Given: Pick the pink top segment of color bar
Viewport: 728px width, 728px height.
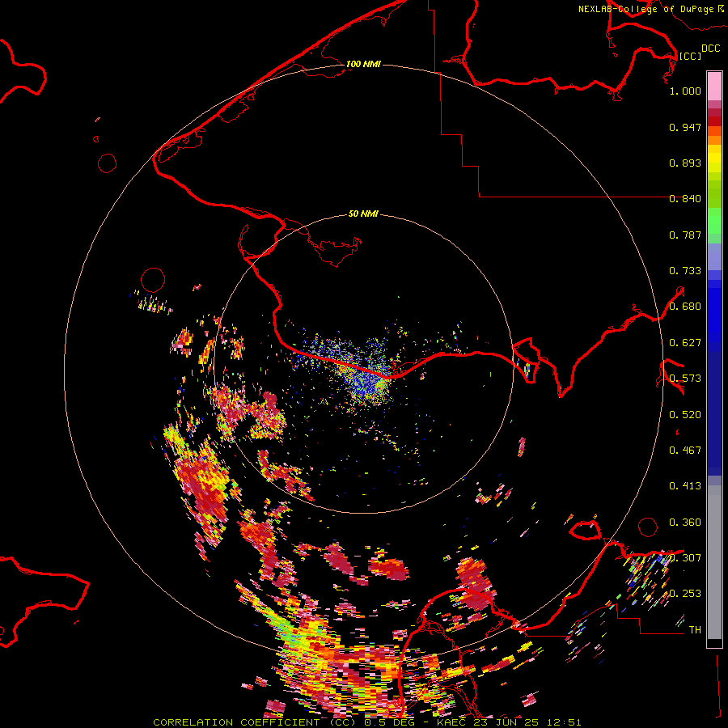Looking at the screenshot, I should coord(714,87).
